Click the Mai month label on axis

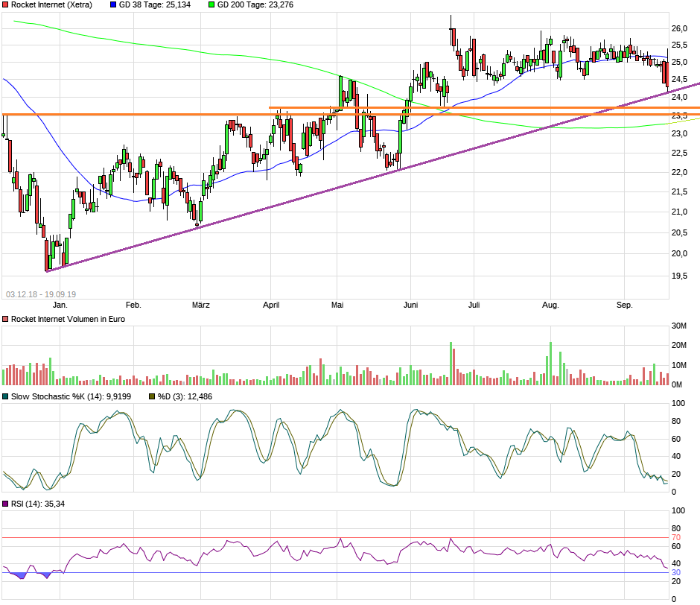click(x=337, y=305)
